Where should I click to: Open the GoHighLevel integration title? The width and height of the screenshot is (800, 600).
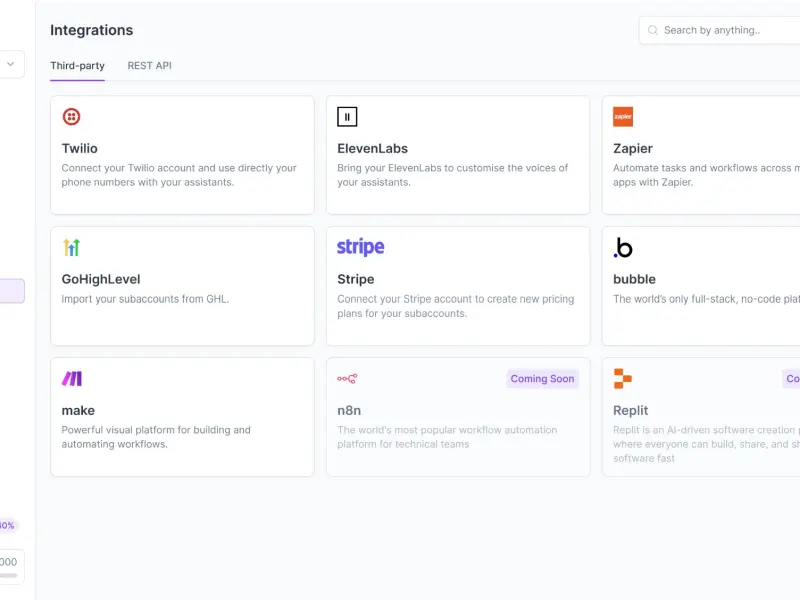coord(101,280)
